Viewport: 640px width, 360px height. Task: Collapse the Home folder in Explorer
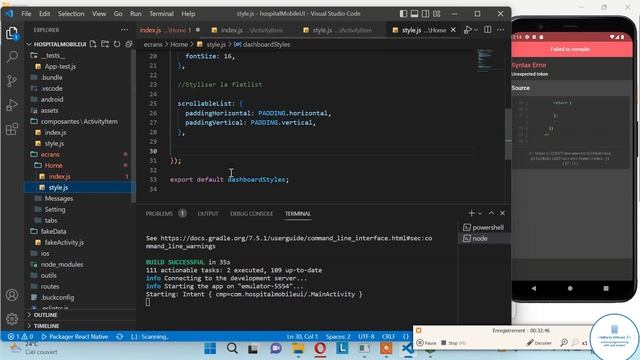coord(53,165)
